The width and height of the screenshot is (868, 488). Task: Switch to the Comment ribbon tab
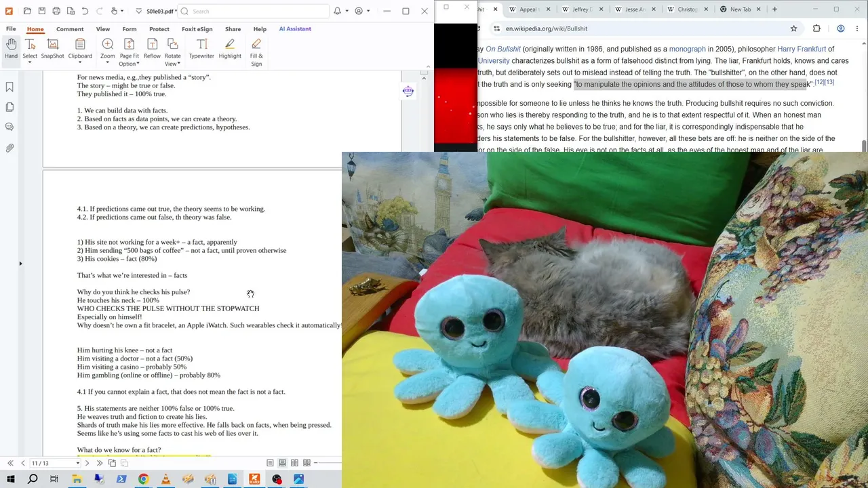(70, 29)
